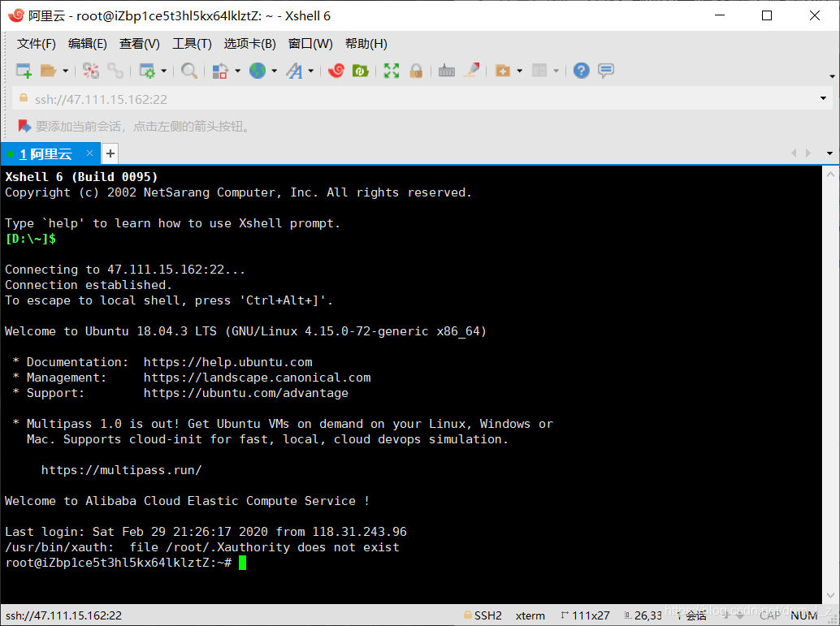Click the terminal scrollbar down arrow
Viewport: 840px width, 626px height.
tap(830, 595)
